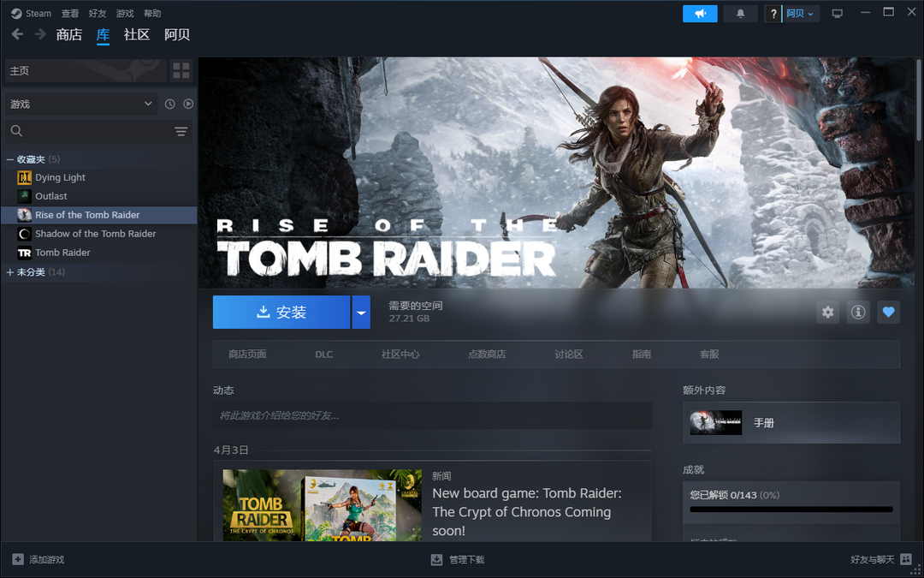This screenshot has width=924, height=578.
Task: Go to the 商店 tab
Action: coord(69,35)
